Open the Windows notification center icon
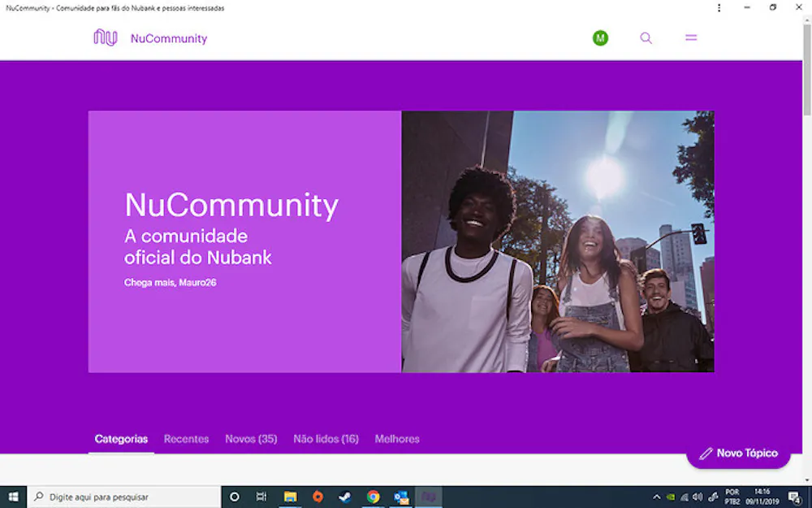The width and height of the screenshot is (812, 508). [x=796, y=497]
